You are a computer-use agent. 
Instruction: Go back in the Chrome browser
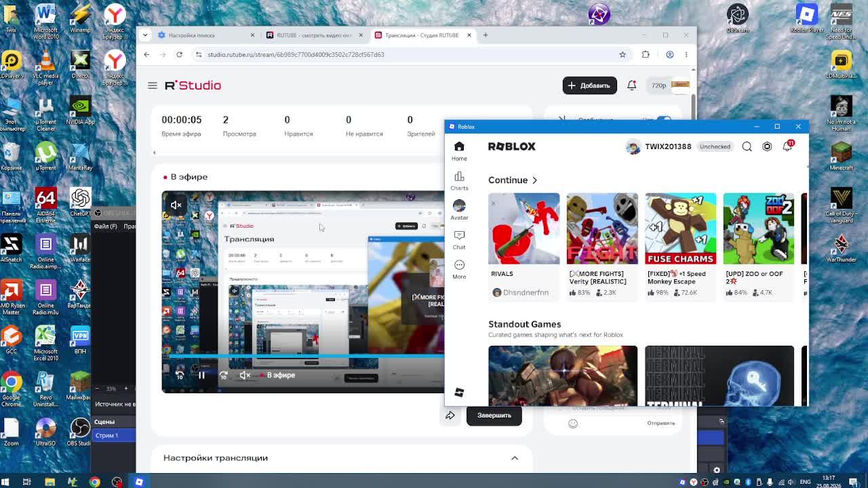tap(146, 54)
